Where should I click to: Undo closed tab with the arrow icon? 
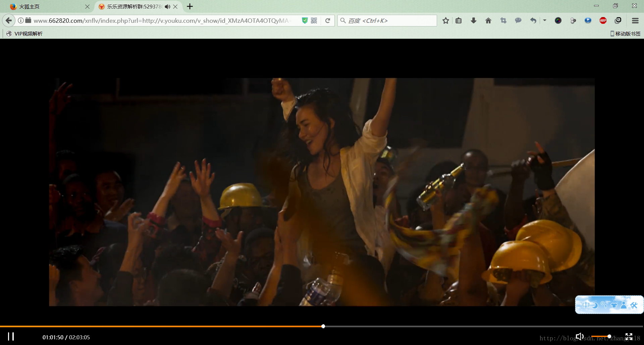point(533,20)
